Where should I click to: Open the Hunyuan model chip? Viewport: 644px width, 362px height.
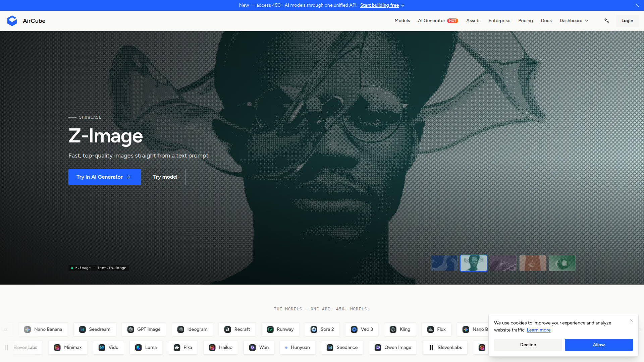(298, 348)
